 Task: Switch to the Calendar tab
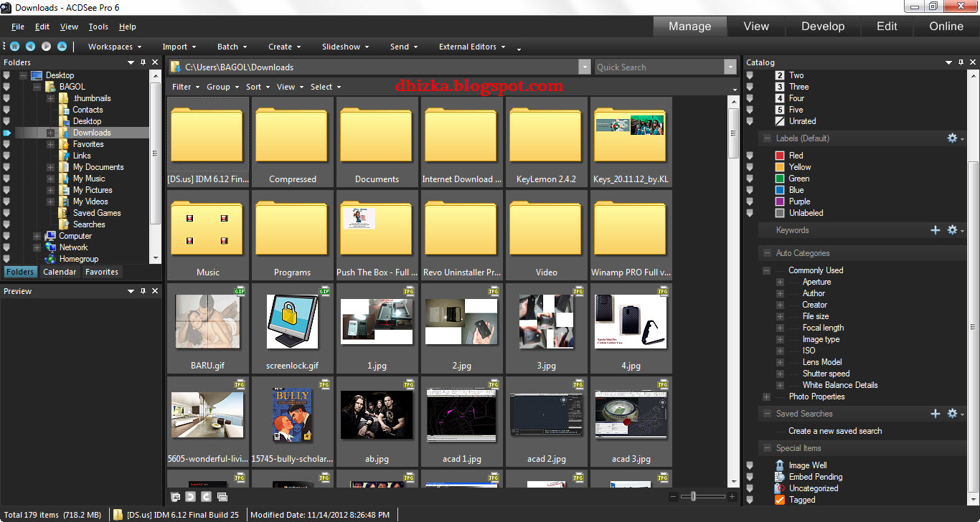pos(60,272)
